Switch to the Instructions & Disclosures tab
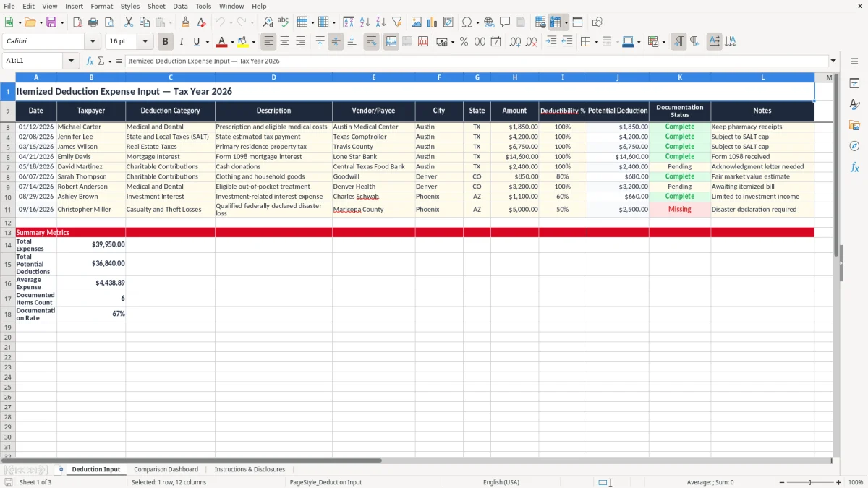 click(x=250, y=469)
